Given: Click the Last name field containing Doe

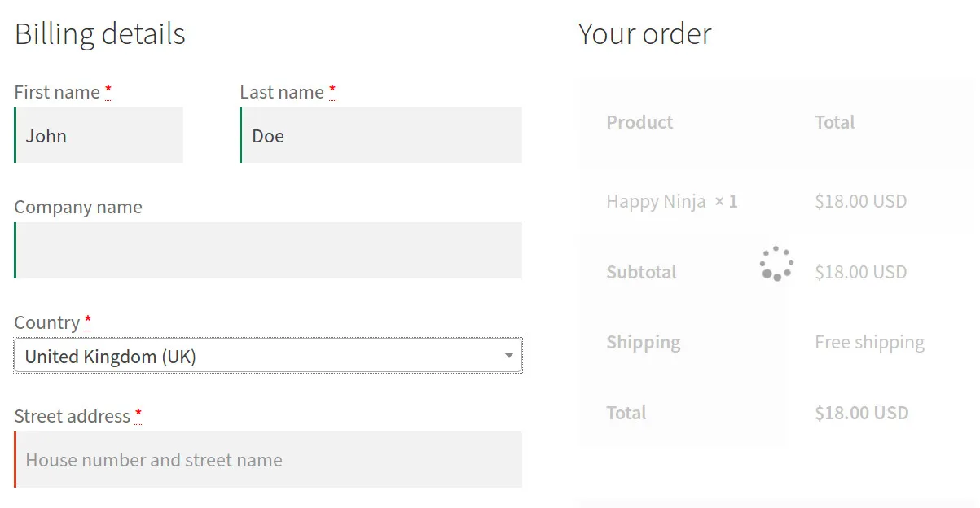Looking at the screenshot, I should (x=380, y=135).
